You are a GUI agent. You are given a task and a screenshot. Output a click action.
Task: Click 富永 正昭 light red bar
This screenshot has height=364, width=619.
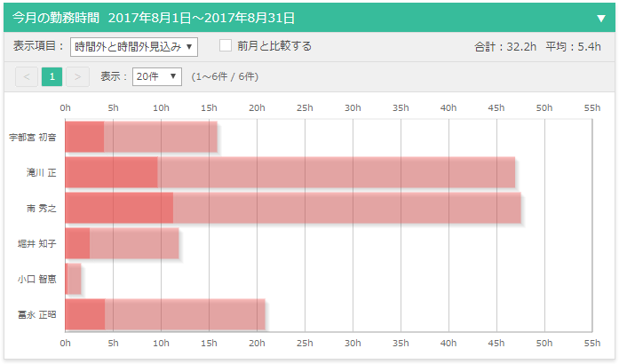pos(186,314)
